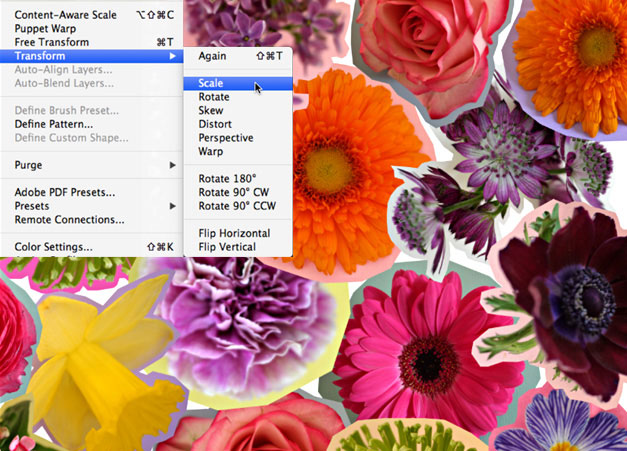Select Warp transform option
This screenshot has height=451, width=627.
tap(238, 152)
